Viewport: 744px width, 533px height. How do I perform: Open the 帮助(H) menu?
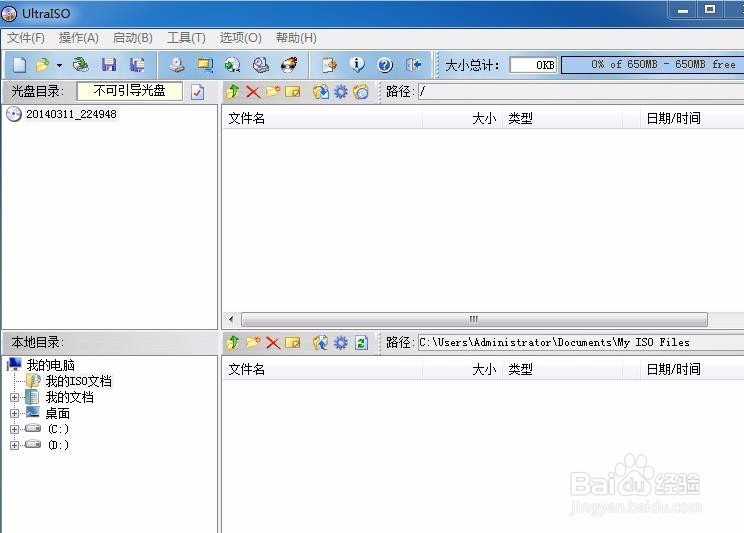click(296, 38)
